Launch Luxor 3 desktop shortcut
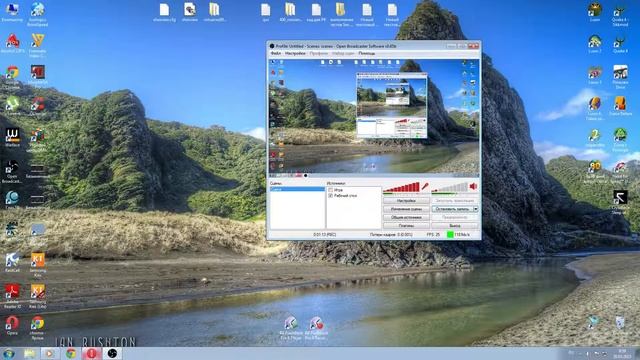640x360 pixels. 595,76
